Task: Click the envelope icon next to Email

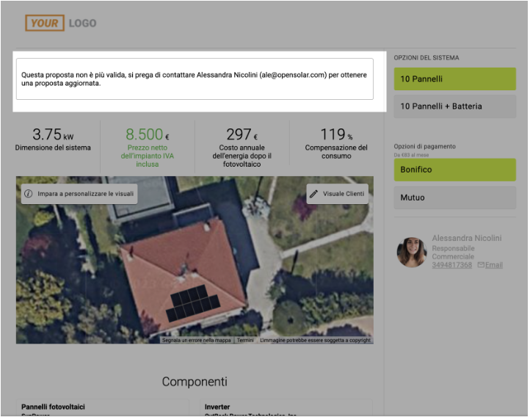Action: pos(481,266)
